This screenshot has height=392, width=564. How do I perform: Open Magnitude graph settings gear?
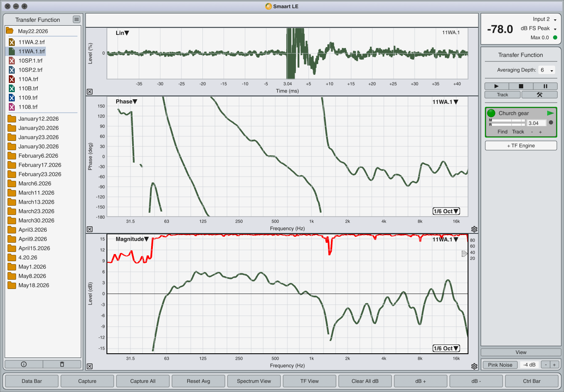(474, 366)
